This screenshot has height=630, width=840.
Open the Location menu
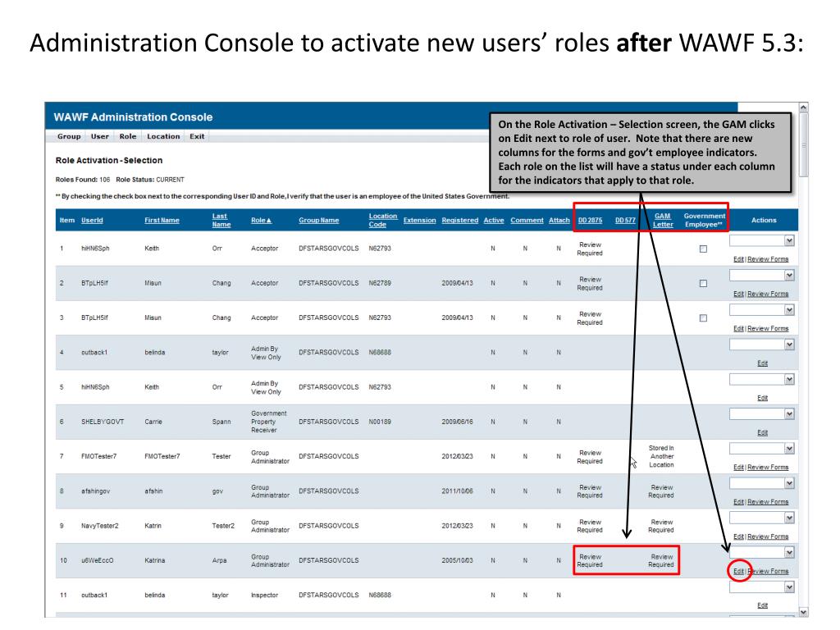pos(163,137)
